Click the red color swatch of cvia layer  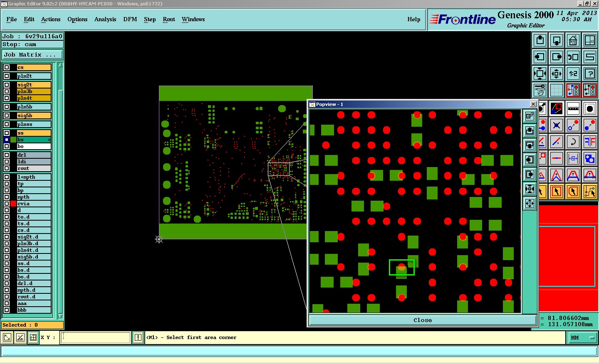13,204
